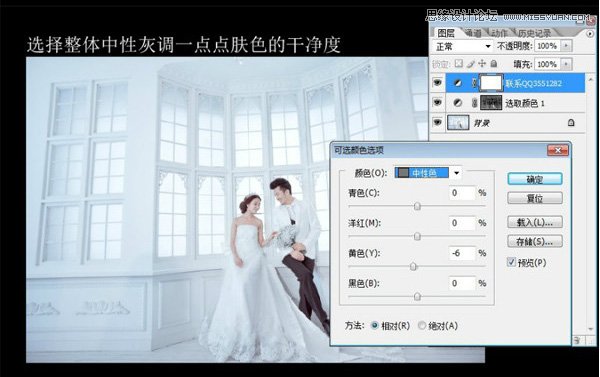Viewport: 600px width, 377px height.
Task: Click the lock transparent pixels icon
Action: click(x=458, y=64)
